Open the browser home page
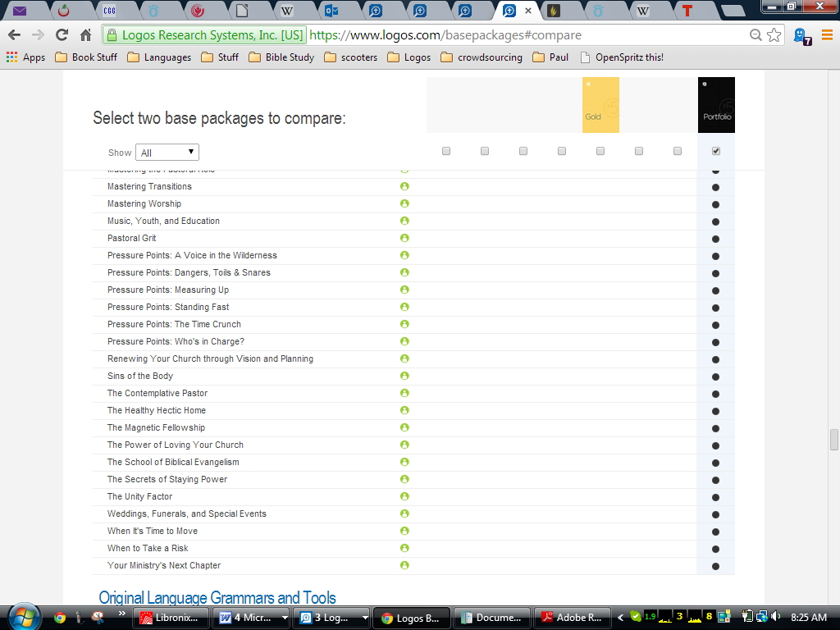 (x=85, y=35)
